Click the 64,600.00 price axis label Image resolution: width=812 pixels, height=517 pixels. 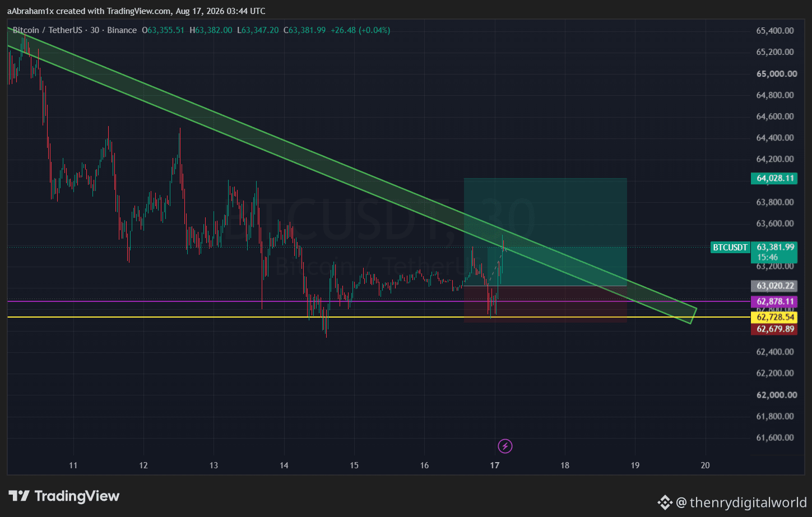(775, 117)
